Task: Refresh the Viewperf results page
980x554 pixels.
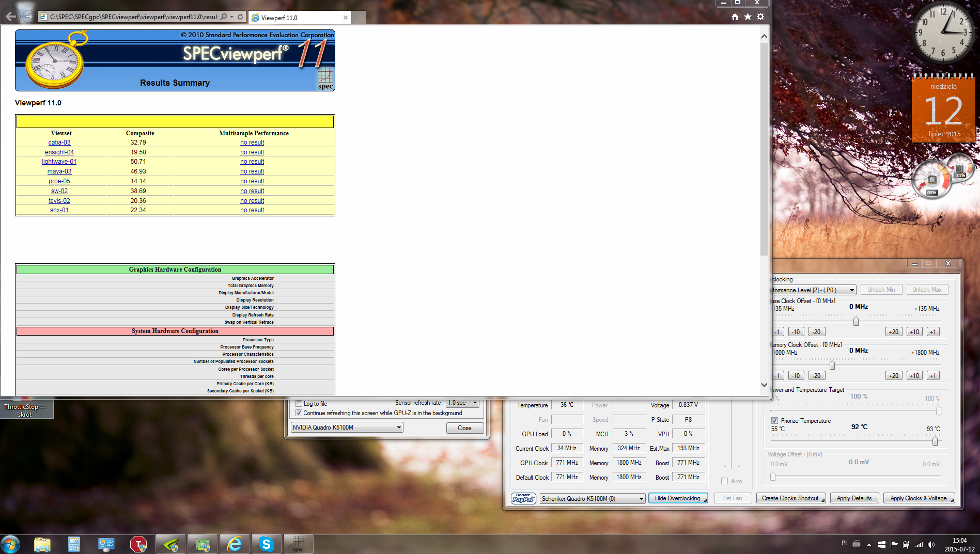Action: (240, 17)
